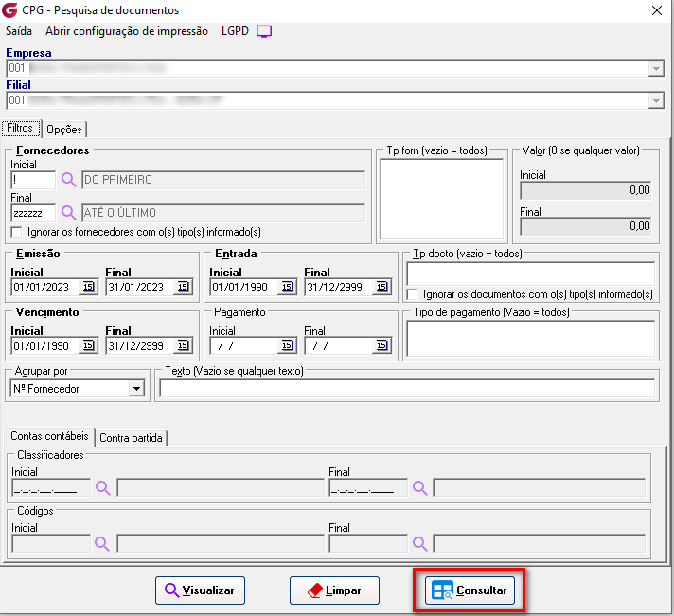
Task: Click the Pagamento Final date field
Action: [339, 345]
